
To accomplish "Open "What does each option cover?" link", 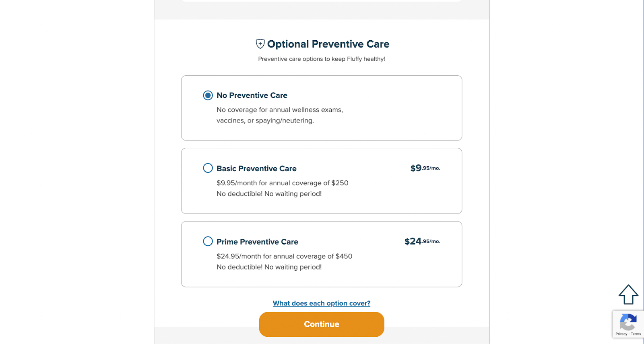I will 321,303.
